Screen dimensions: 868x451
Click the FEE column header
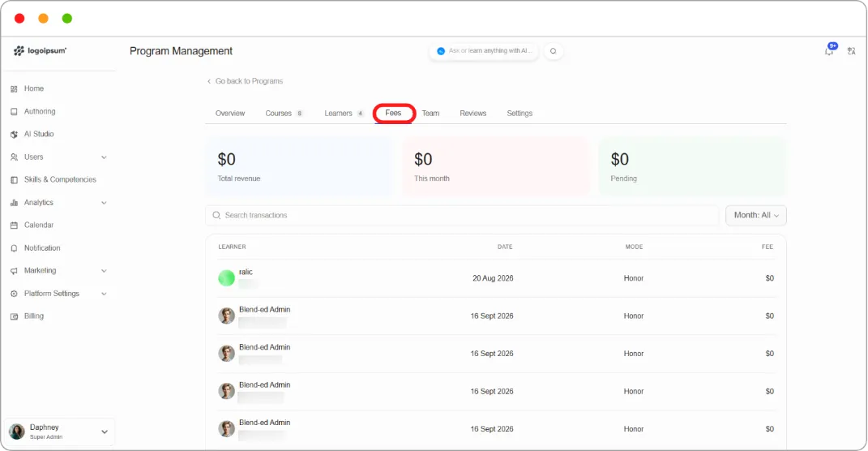768,247
